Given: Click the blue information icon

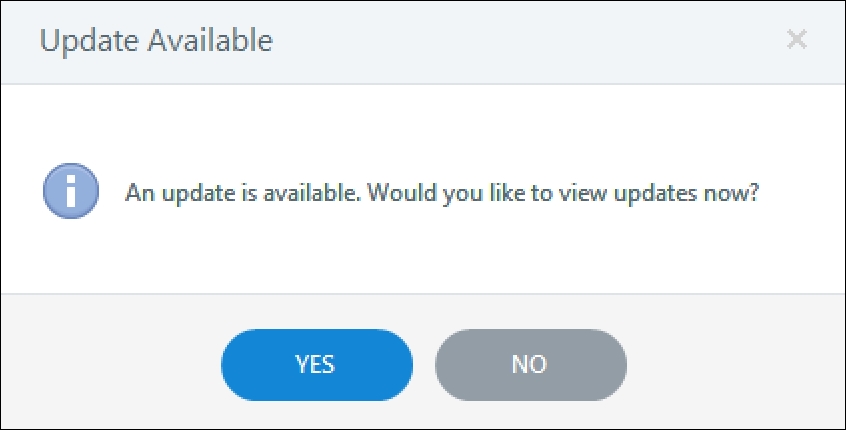Looking at the screenshot, I should pyautogui.click(x=71, y=191).
